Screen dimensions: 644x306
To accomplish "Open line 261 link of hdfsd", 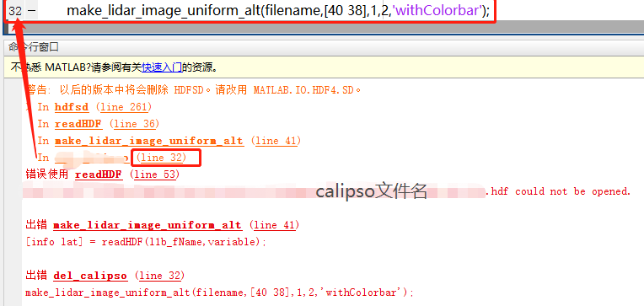I will click(124, 107).
